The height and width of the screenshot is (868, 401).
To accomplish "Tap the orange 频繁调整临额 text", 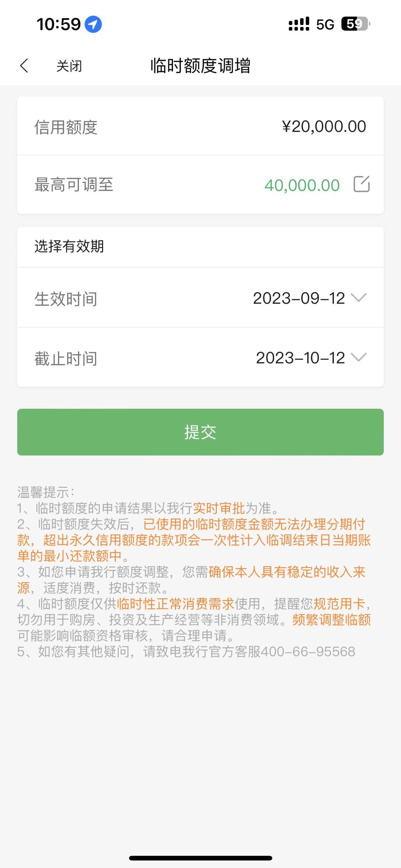I will (x=332, y=620).
